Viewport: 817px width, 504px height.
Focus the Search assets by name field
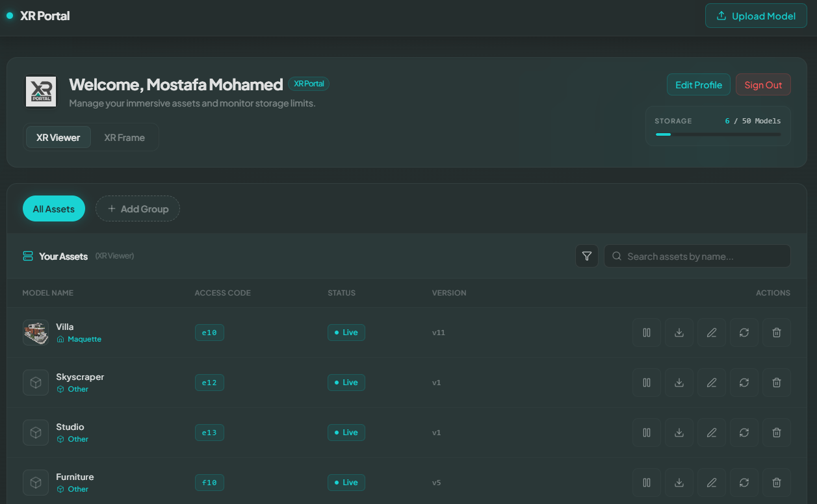click(697, 256)
